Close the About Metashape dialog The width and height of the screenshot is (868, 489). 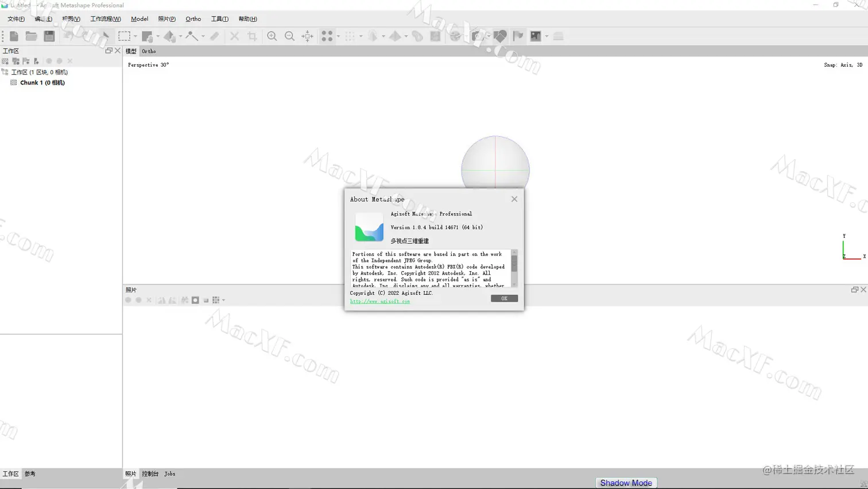[x=514, y=199]
